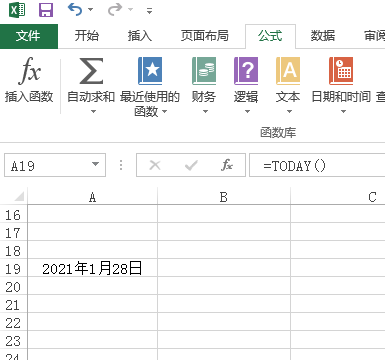Open the Name Box dropdown arrow
Viewport: 385px width, 360px height.
[x=96, y=164]
